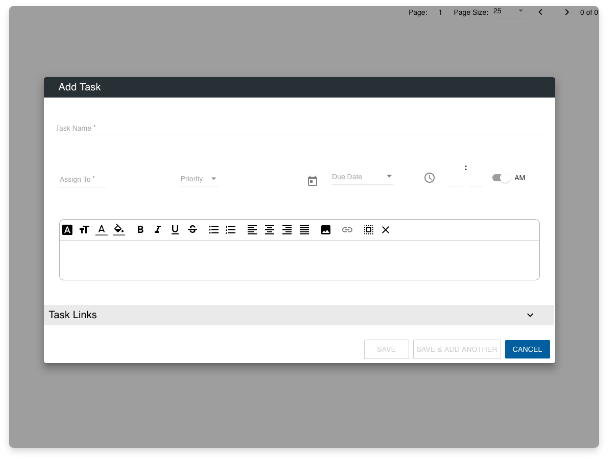The height and width of the screenshot is (460, 608).
Task: Insert a bulleted list
Action: click(213, 230)
